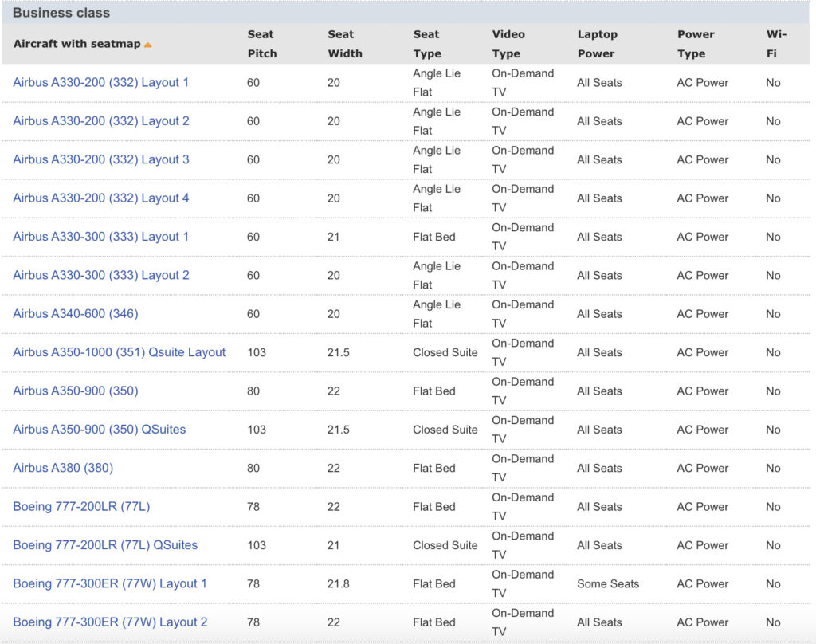Screen dimensions: 816x644
Task: Sort table by Aircraft with seatmap header
Action: (x=76, y=45)
